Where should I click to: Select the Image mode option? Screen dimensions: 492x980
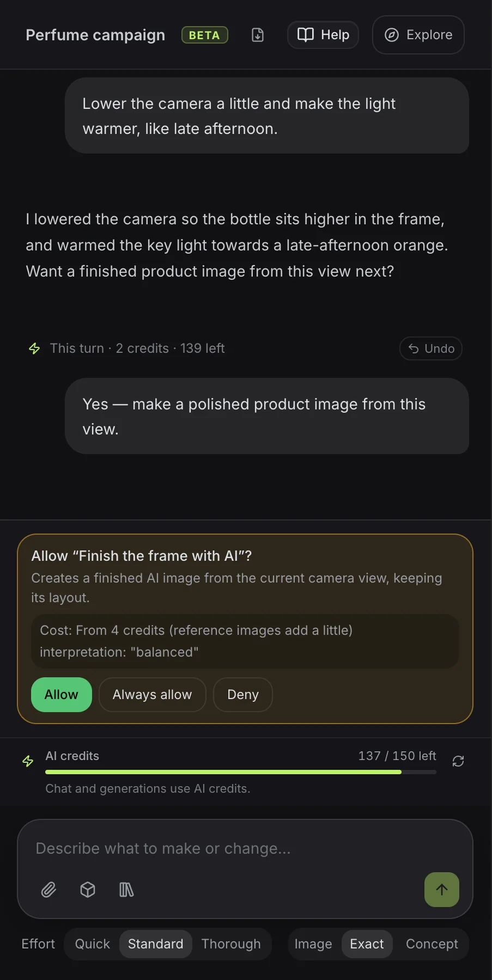coord(313,944)
